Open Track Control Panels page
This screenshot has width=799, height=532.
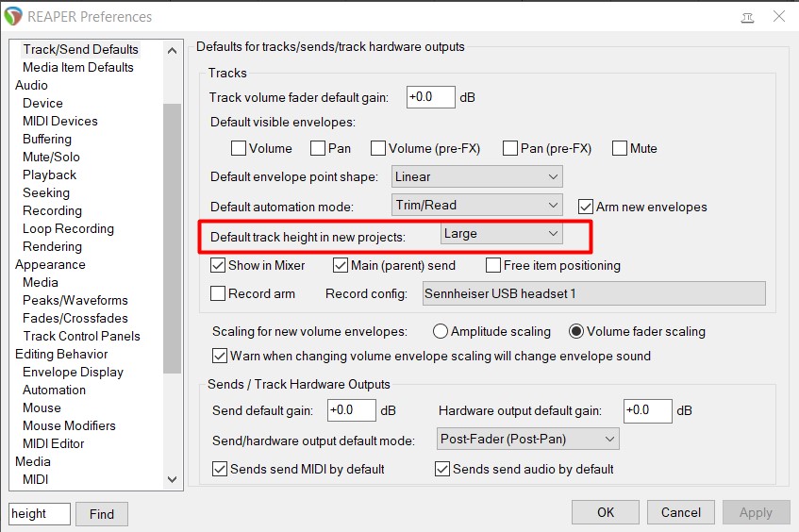[x=81, y=336]
